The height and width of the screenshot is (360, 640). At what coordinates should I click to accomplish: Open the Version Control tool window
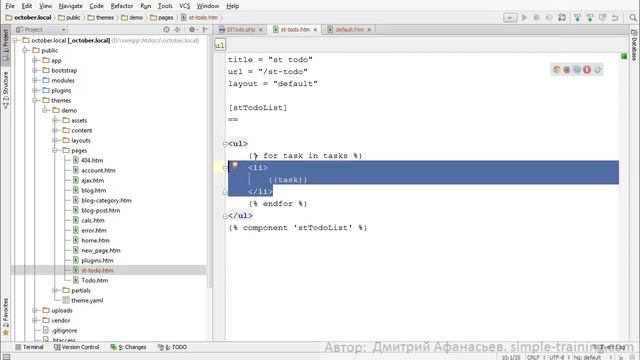pos(77,347)
